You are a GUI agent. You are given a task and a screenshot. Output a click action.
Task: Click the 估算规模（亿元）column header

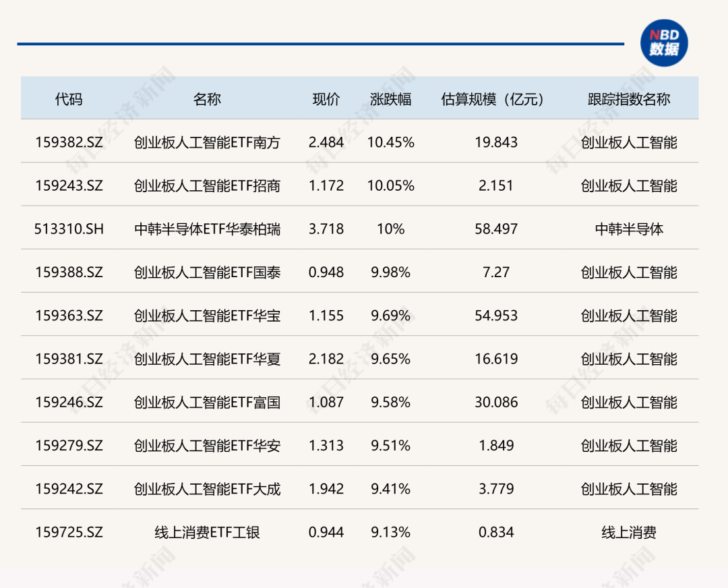pos(496,99)
